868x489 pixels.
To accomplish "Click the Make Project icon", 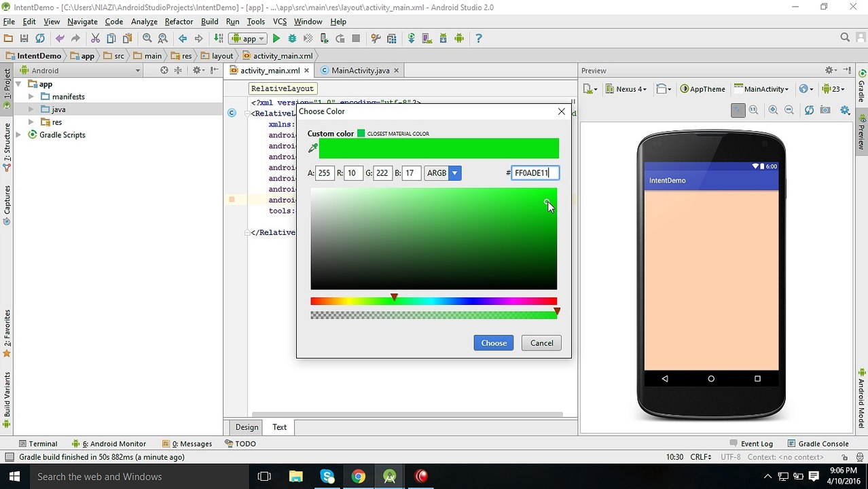I will (218, 39).
